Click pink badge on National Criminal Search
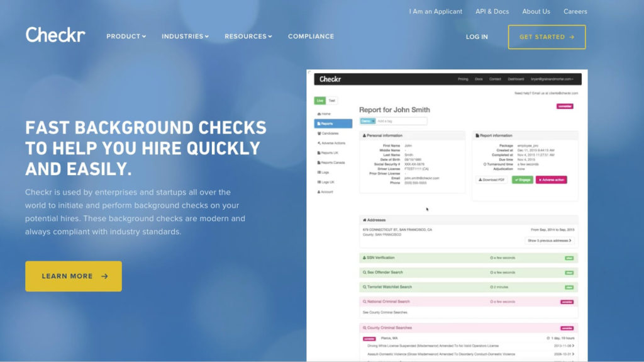The image size is (644, 362). tap(567, 302)
